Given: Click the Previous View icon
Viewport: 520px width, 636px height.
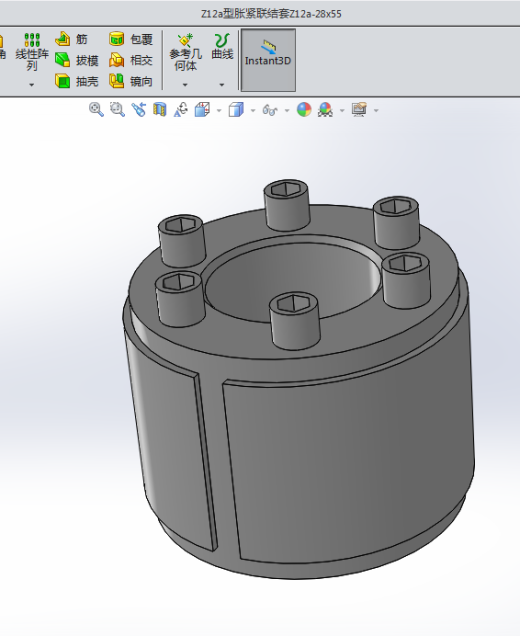Looking at the screenshot, I should pyautogui.click(x=139, y=110).
